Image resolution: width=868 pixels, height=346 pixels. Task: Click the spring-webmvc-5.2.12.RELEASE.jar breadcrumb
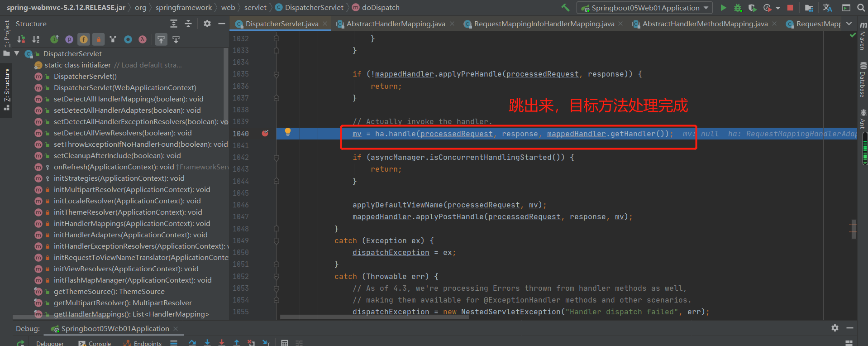pyautogui.click(x=66, y=7)
